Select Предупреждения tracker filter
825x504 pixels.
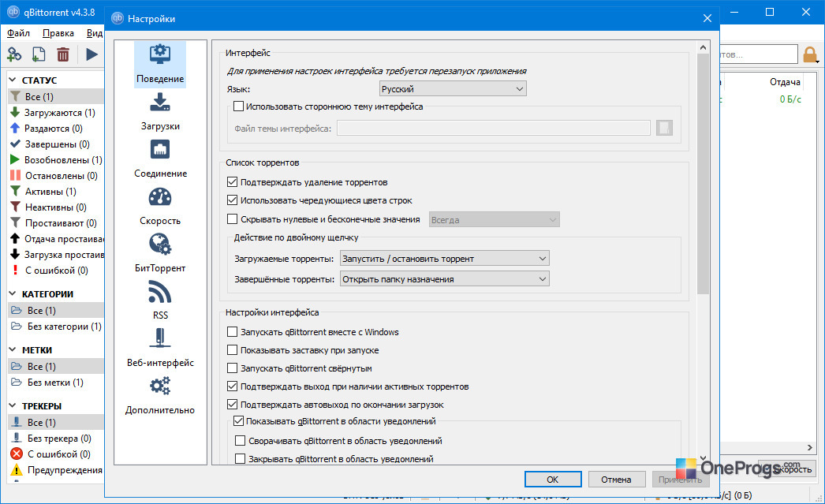coord(56,470)
